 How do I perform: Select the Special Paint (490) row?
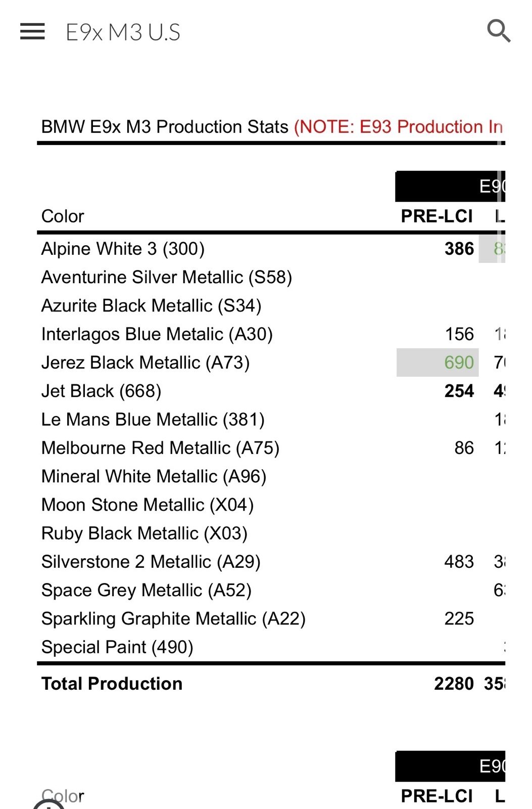pyautogui.click(x=271, y=647)
